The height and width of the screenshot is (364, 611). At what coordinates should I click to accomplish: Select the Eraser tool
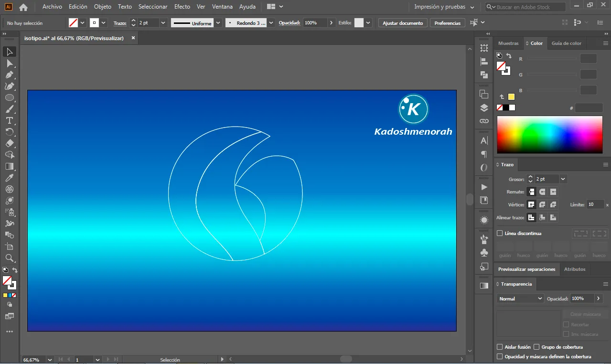[9, 143]
